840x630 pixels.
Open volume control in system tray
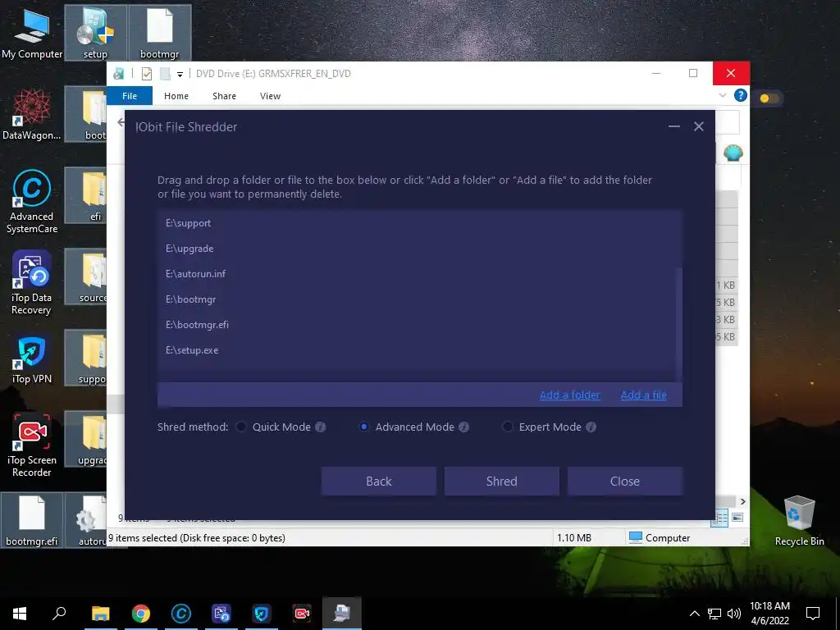click(734, 614)
